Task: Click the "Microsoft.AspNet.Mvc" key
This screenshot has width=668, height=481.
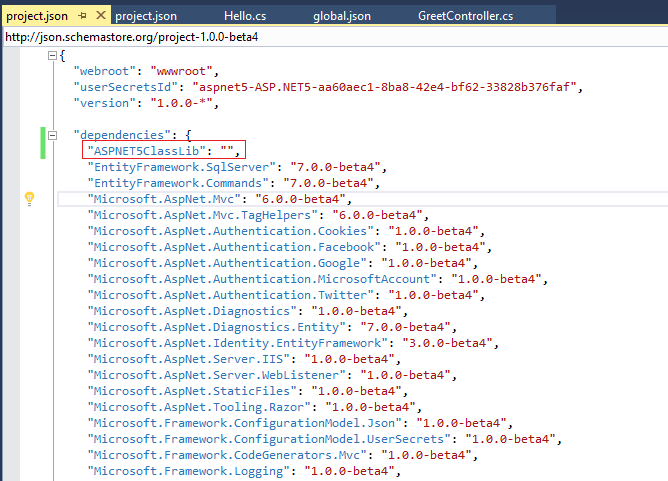Action: (164, 199)
